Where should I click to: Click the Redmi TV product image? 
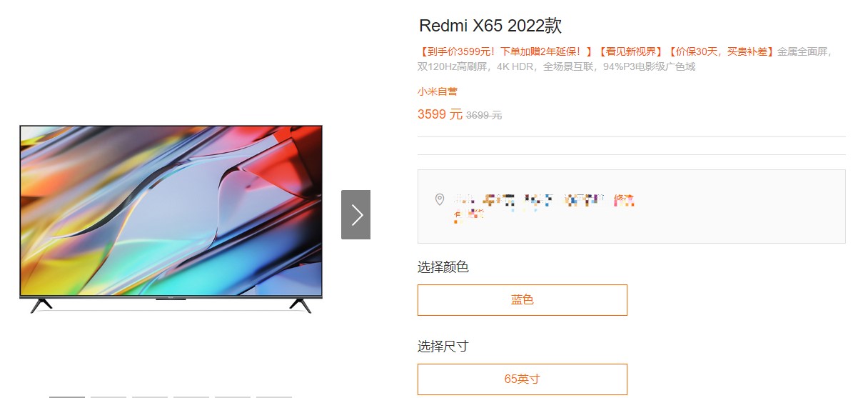[171, 219]
